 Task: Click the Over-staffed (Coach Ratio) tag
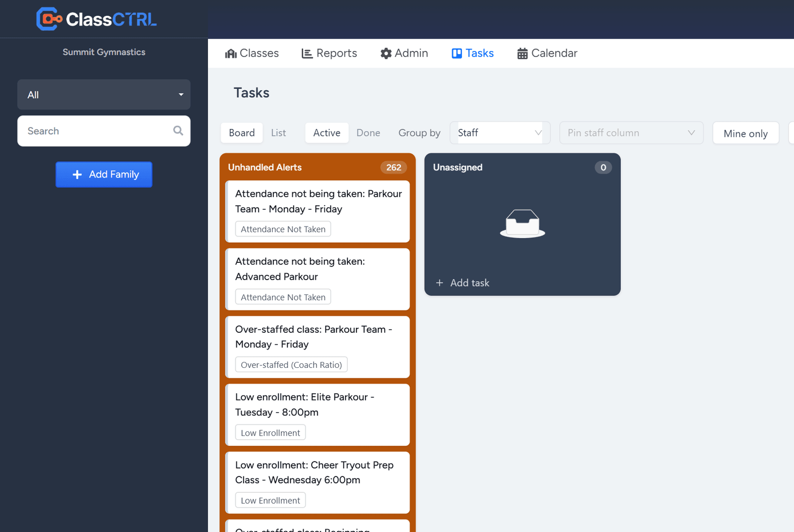(x=291, y=365)
